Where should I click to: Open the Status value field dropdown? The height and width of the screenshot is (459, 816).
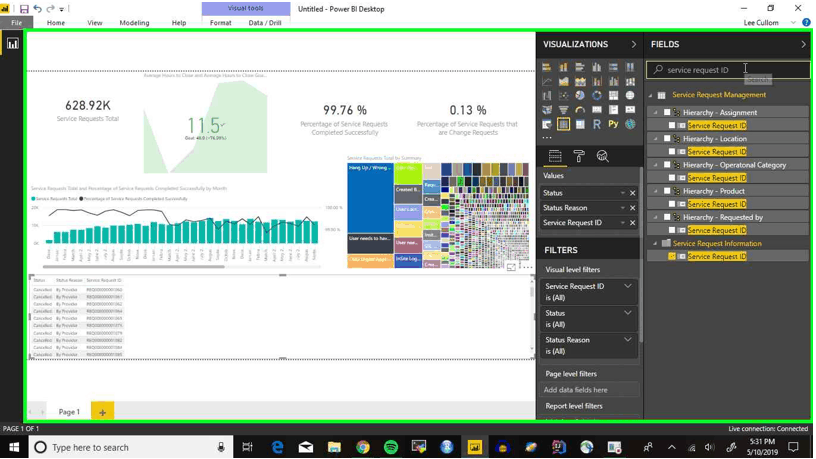(x=622, y=193)
